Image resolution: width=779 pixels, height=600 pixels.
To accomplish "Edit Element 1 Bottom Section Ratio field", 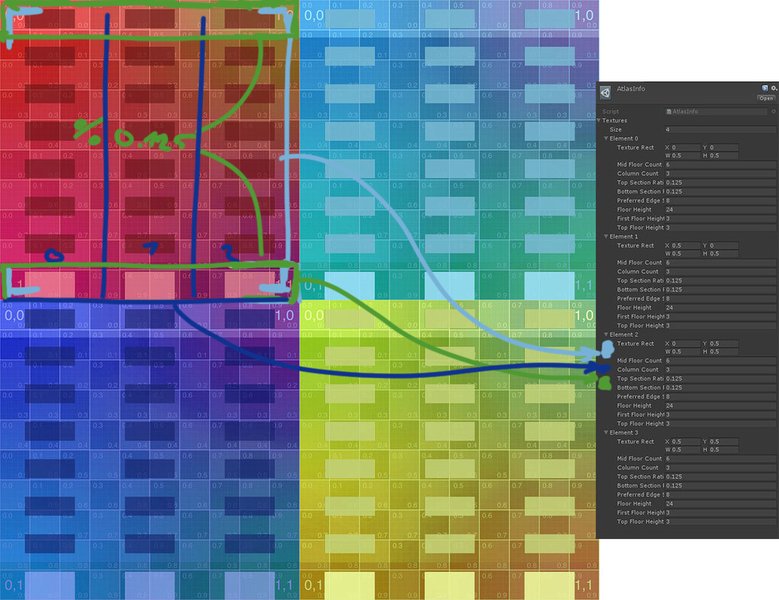I will [x=720, y=290].
